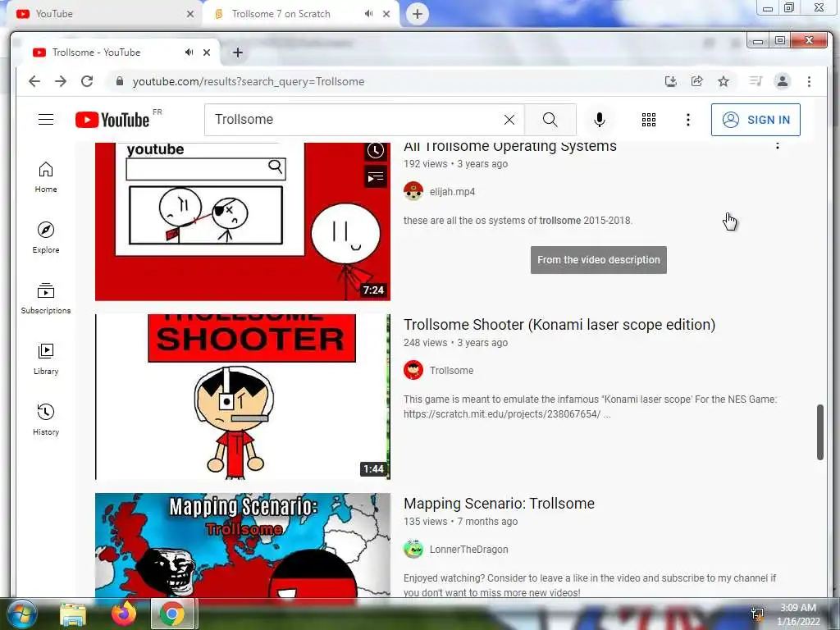Click the search magnifier button
This screenshot has height=630, width=840.
tap(550, 120)
